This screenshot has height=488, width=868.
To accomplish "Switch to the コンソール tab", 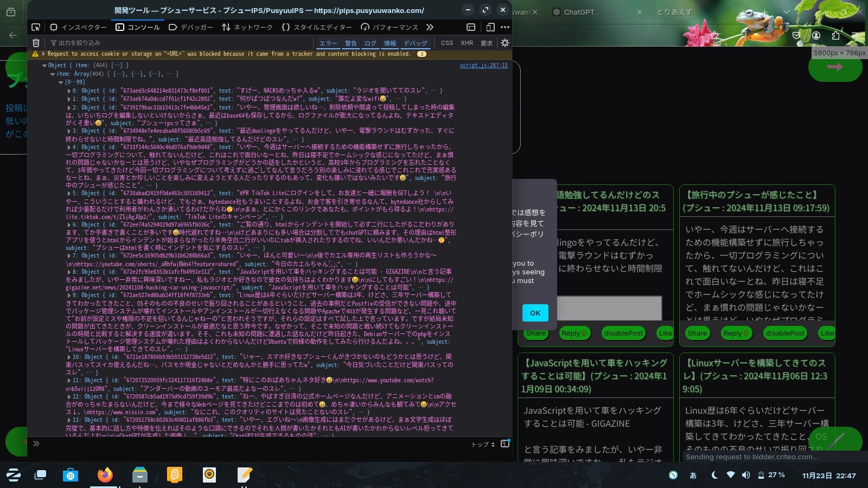I will [x=138, y=27].
